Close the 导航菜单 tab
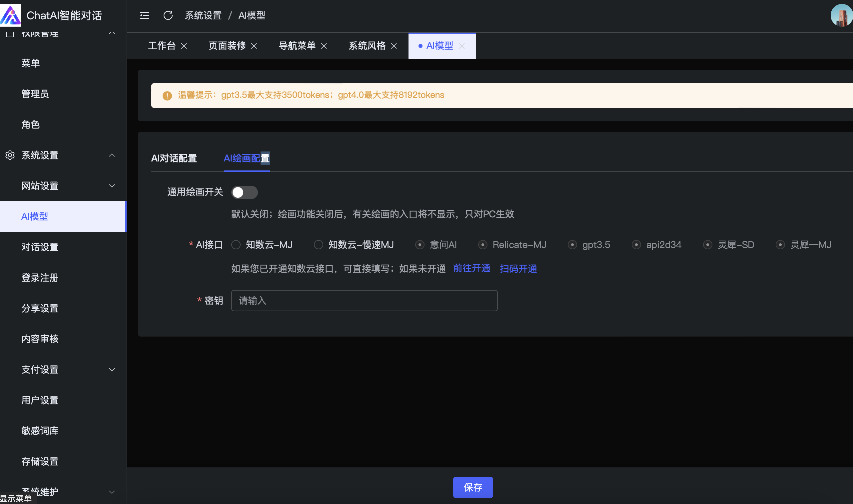The image size is (853, 504). click(324, 46)
